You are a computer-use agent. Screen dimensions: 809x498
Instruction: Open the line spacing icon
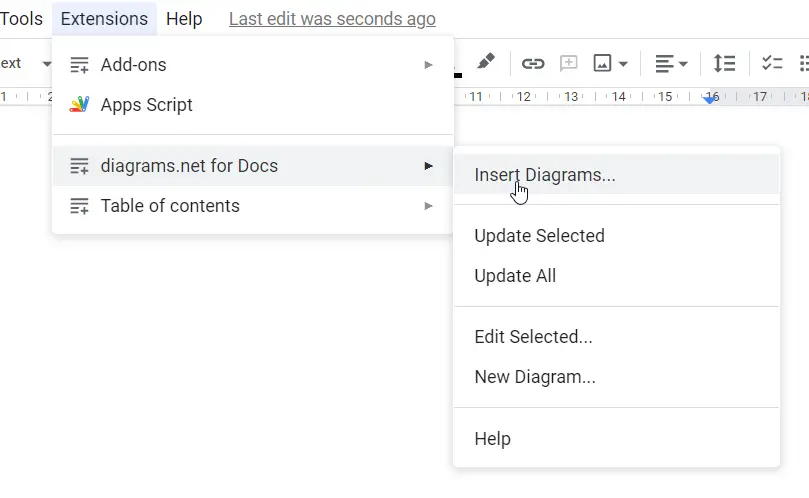click(724, 63)
